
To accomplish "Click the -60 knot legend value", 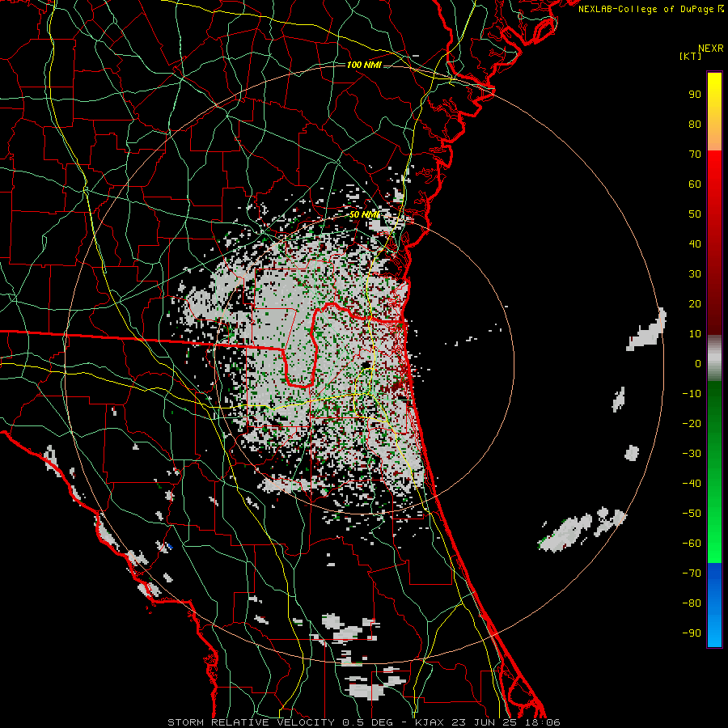I will click(x=692, y=544).
